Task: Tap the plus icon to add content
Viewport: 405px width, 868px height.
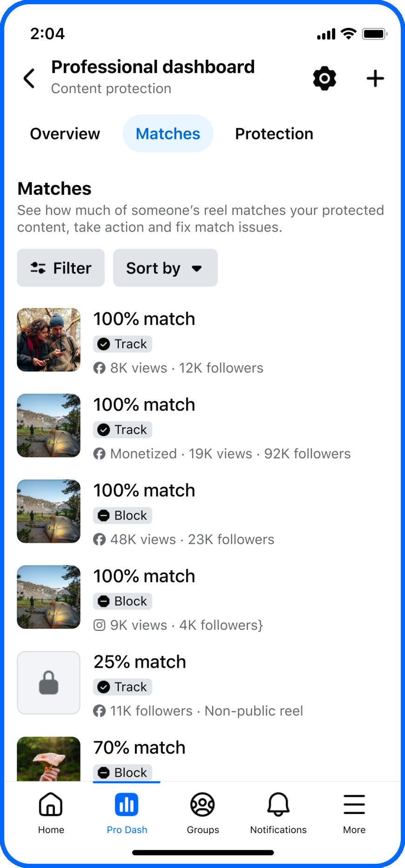Action: tap(375, 78)
